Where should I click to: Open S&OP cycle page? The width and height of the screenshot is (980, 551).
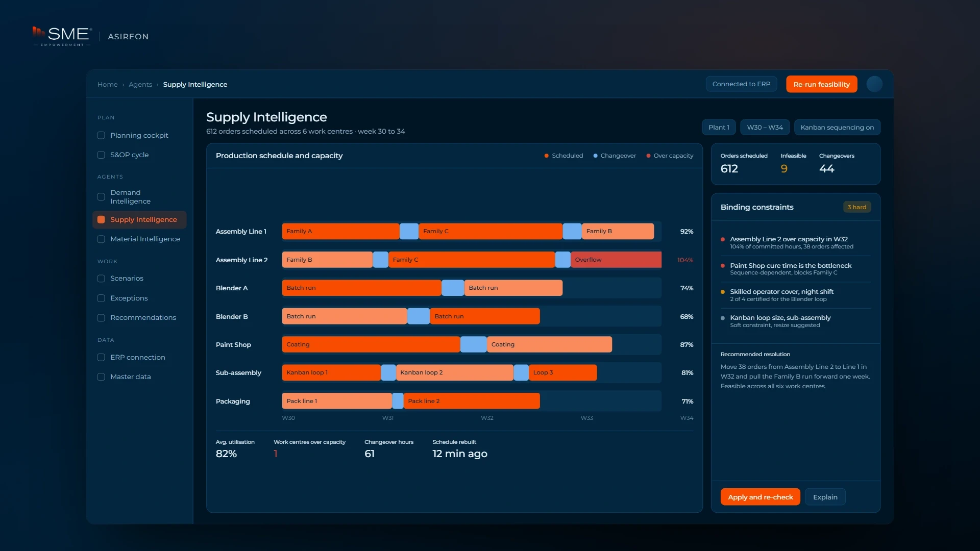pos(139,155)
